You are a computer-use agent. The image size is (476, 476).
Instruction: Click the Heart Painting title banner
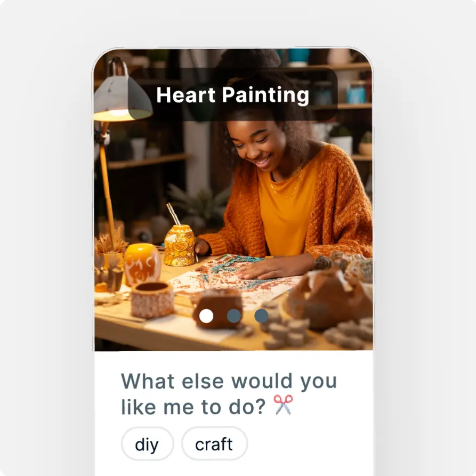(x=232, y=95)
